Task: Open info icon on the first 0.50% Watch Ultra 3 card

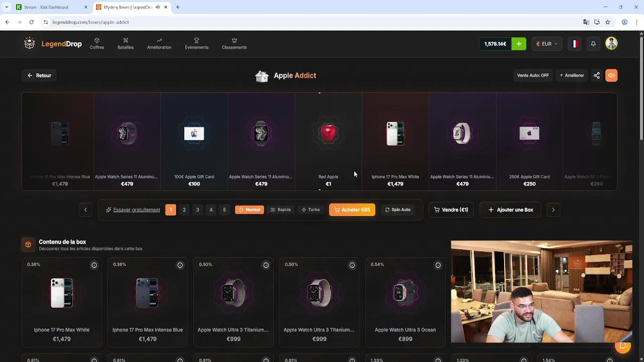Action: [x=266, y=265]
